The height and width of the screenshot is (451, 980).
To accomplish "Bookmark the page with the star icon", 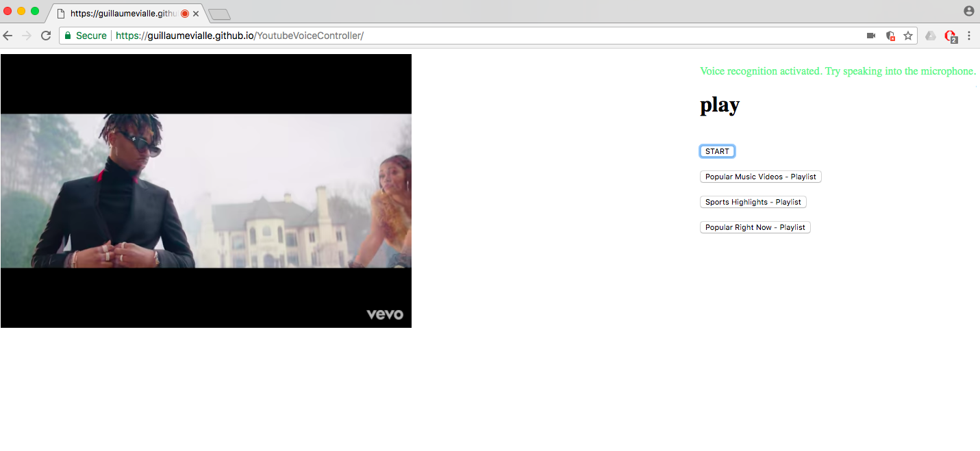I will pyautogui.click(x=908, y=36).
